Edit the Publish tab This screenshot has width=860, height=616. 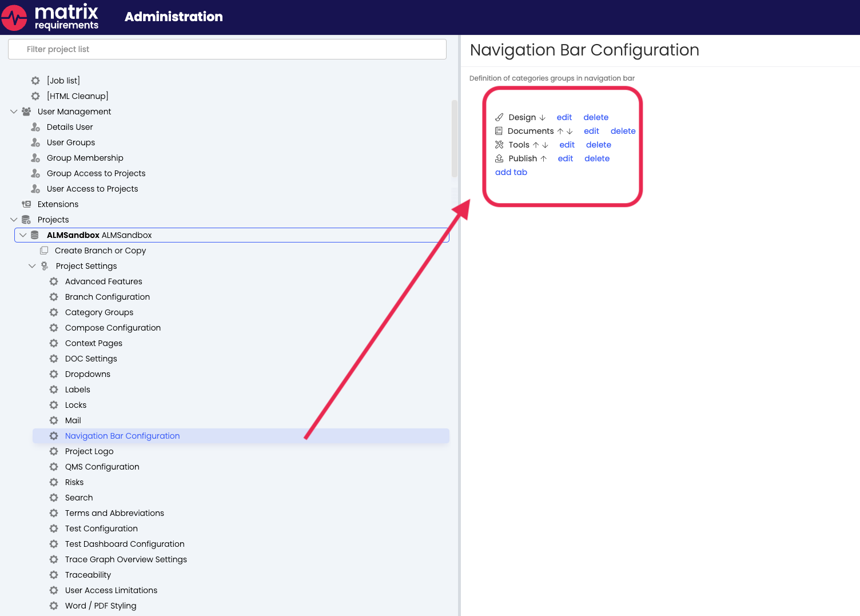(566, 158)
